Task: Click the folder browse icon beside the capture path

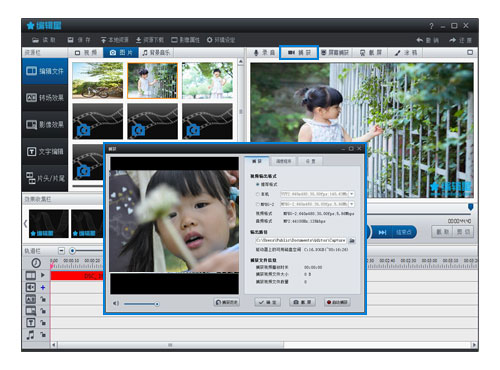Action: (352, 240)
